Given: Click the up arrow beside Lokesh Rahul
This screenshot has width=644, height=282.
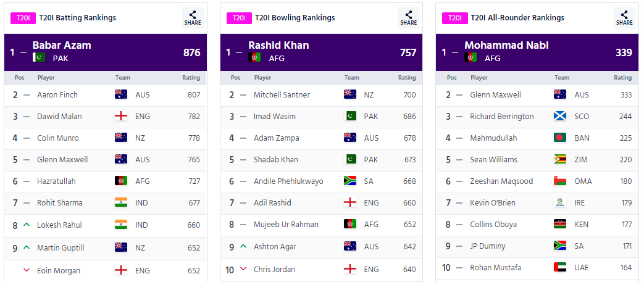Looking at the screenshot, I should 27,225.
